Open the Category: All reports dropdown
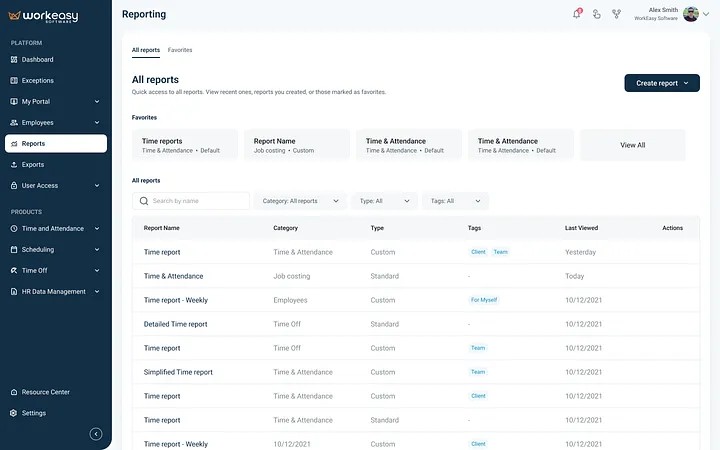The image size is (720, 450). (300, 201)
